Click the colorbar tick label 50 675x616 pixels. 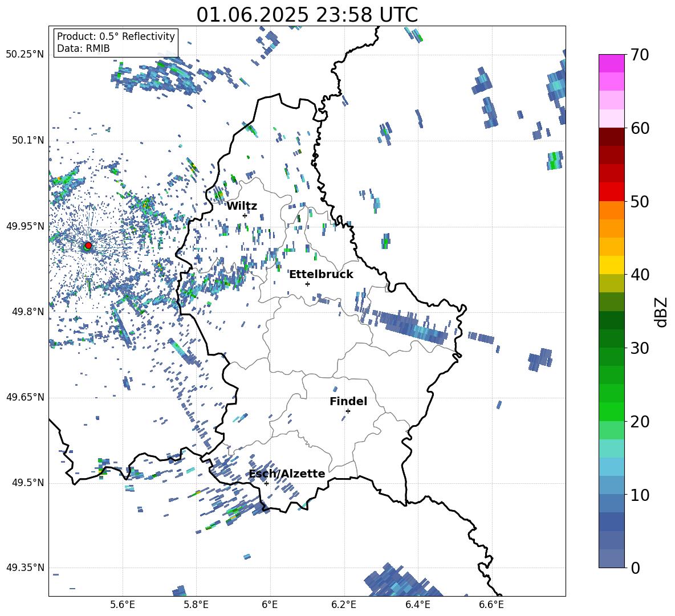tap(639, 201)
